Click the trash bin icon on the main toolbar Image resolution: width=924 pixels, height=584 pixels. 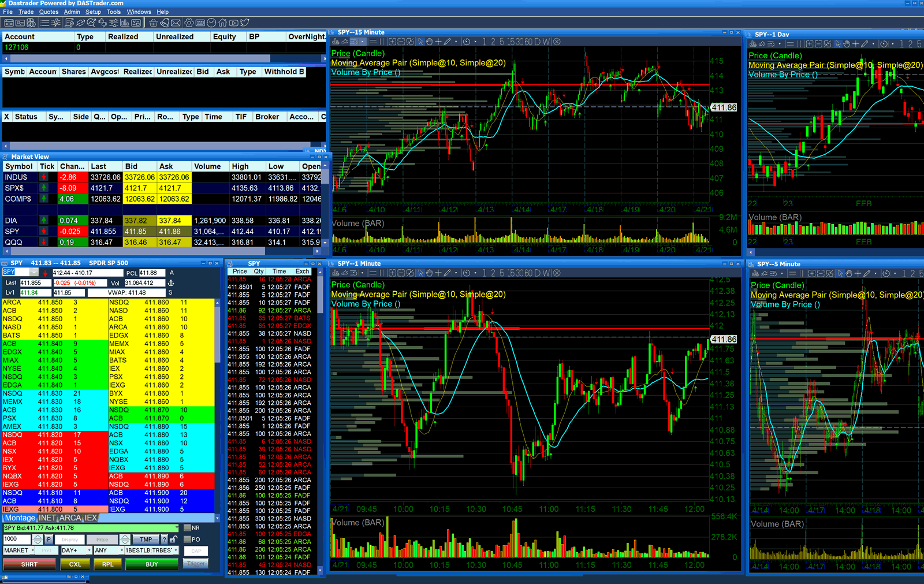[x=154, y=23]
